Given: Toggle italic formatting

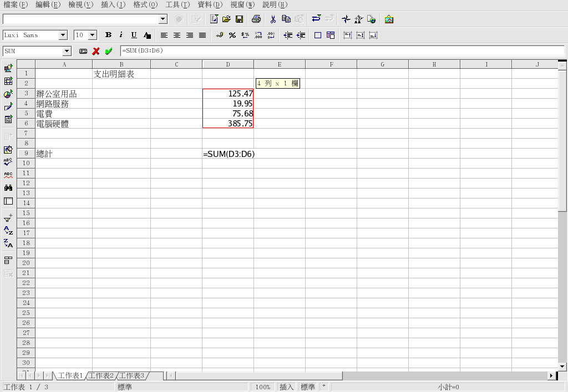Looking at the screenshot, I should (121, 35).
